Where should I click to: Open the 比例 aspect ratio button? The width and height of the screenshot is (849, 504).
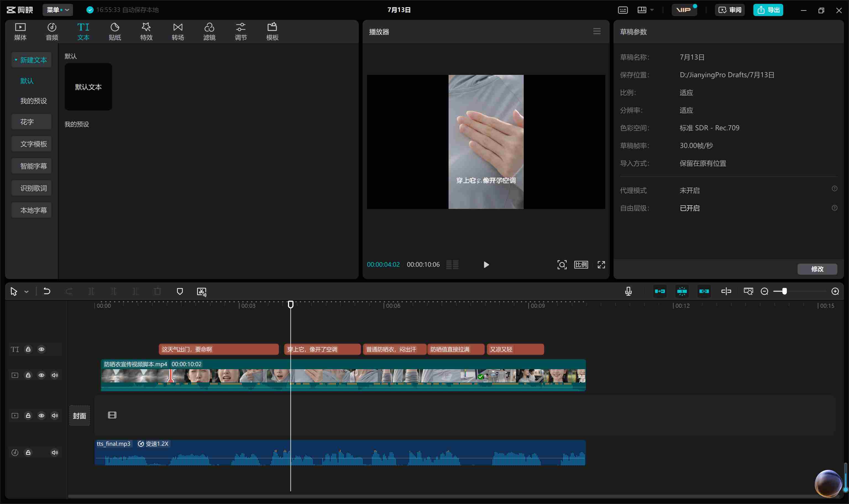coord(581,264)
